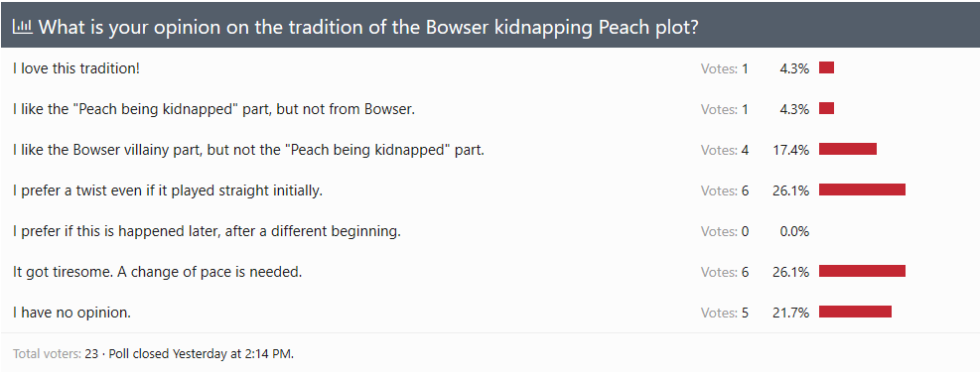Select the "not from Bowser" poll option
980x379 pixels.
pyautogui.click(x=213, y=109)
